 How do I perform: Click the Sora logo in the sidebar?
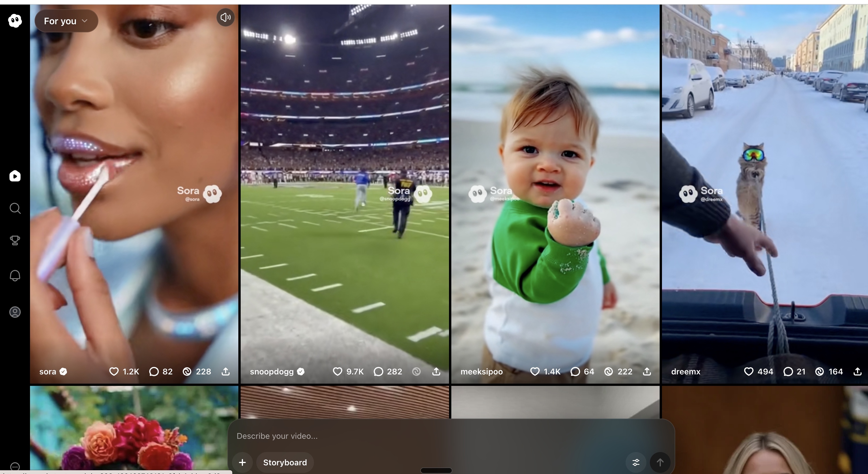pyautogui.click(x=15, y=21)
